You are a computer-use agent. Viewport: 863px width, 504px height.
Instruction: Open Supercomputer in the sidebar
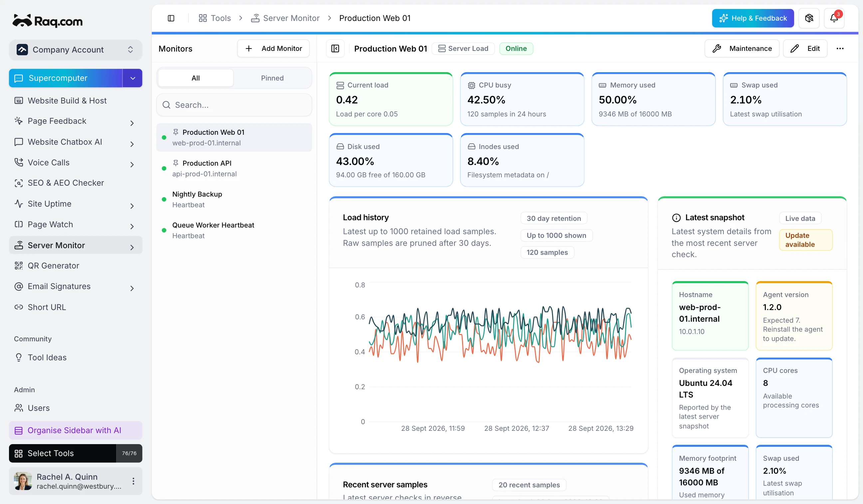click(x=66, y=79)
